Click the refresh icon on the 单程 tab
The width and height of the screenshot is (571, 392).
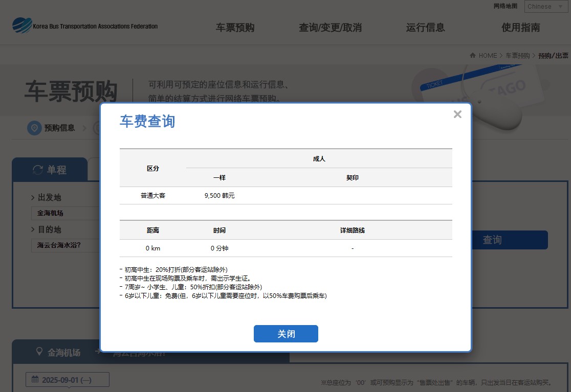(37, 170)
